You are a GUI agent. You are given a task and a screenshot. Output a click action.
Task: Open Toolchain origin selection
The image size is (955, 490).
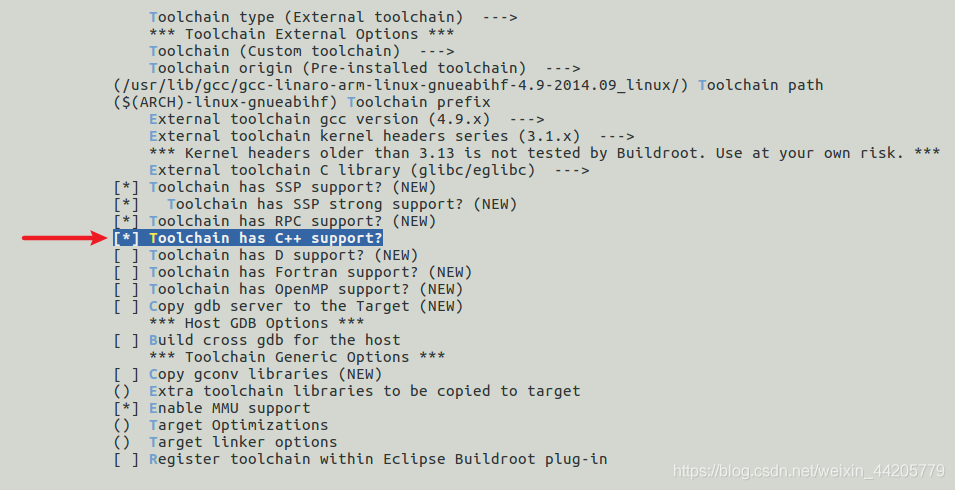click(364, 68)
